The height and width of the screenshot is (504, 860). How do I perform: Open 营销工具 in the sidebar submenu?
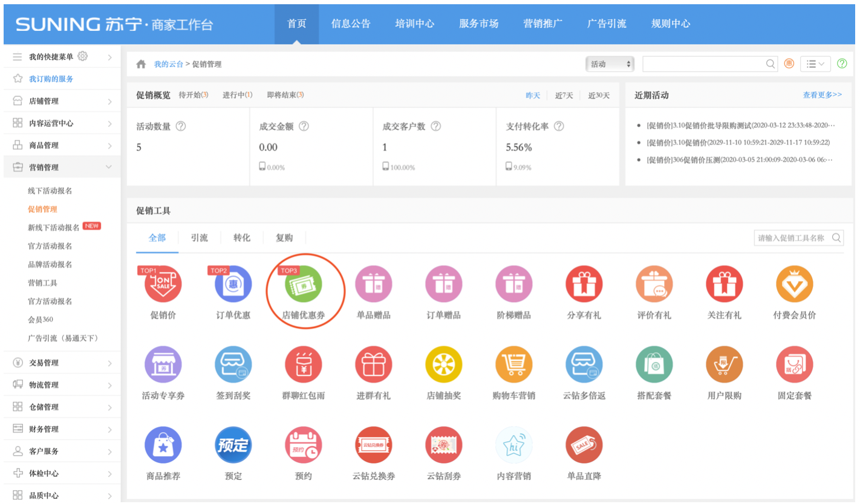pyautogui.click(x=42, y=283)
